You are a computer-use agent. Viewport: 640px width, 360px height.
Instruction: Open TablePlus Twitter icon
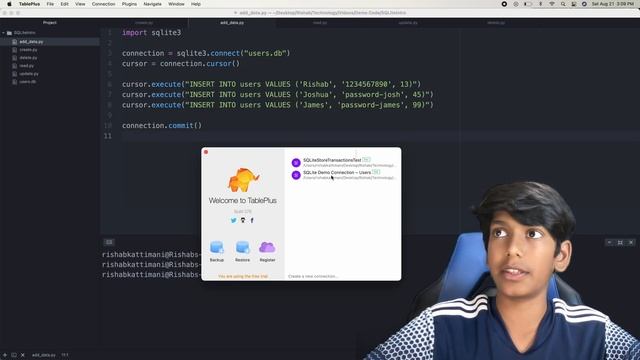[x=233, y=220]
